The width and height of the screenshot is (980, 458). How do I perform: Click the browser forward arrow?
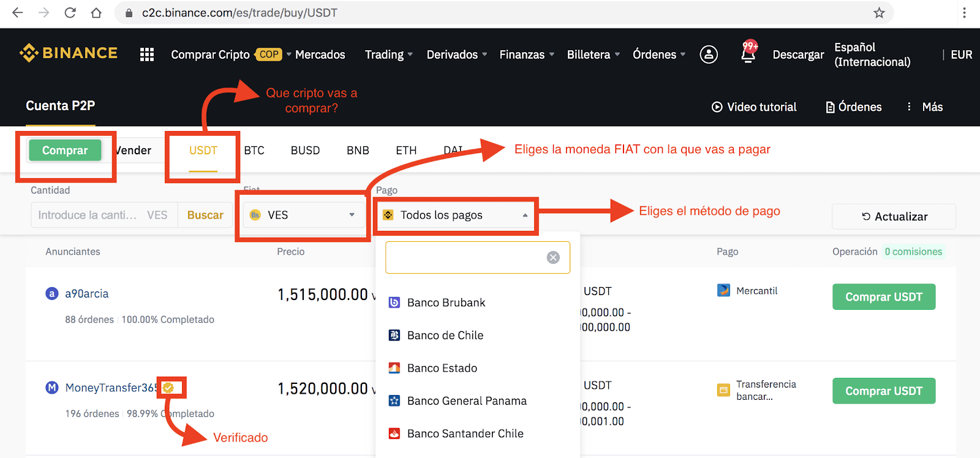coord(43,13)
